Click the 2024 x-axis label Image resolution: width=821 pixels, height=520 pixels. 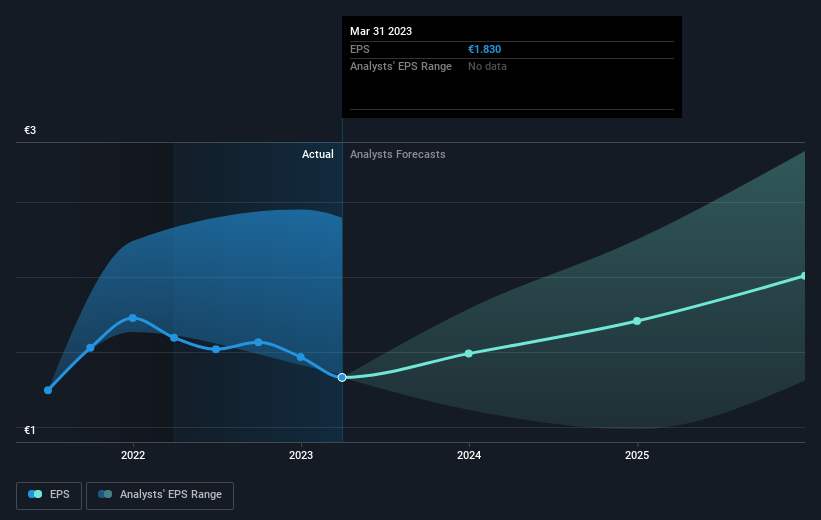[469, 455]
